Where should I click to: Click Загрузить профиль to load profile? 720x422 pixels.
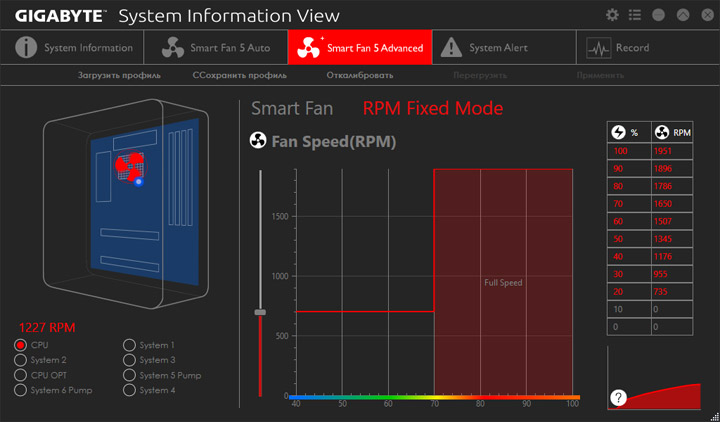[x=119, y=75]
